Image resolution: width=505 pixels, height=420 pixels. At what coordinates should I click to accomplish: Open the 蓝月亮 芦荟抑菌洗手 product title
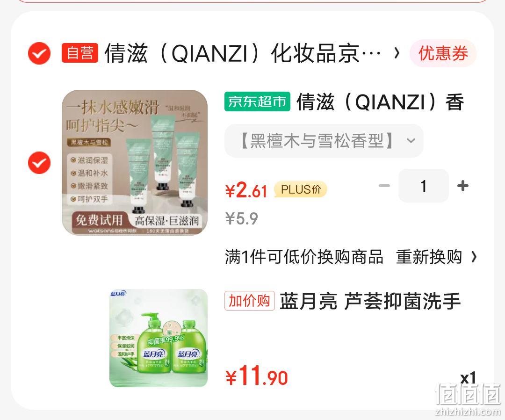(x=370, y=301)
